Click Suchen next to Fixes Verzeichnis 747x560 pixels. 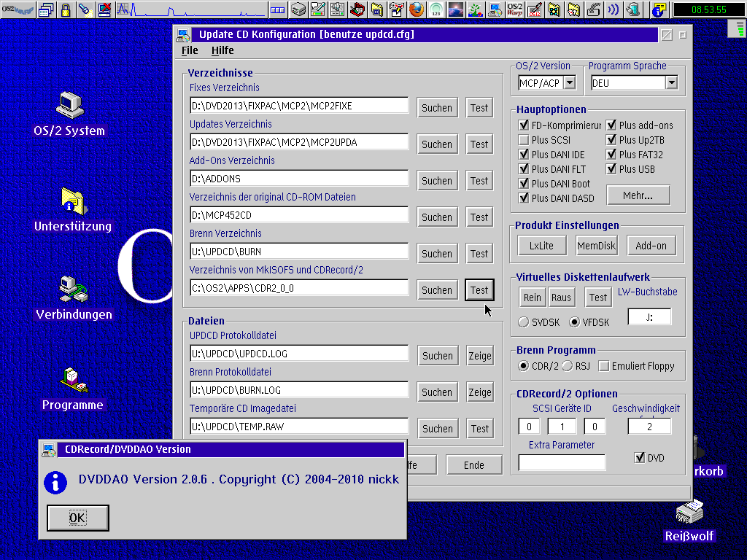click(437, 108)
